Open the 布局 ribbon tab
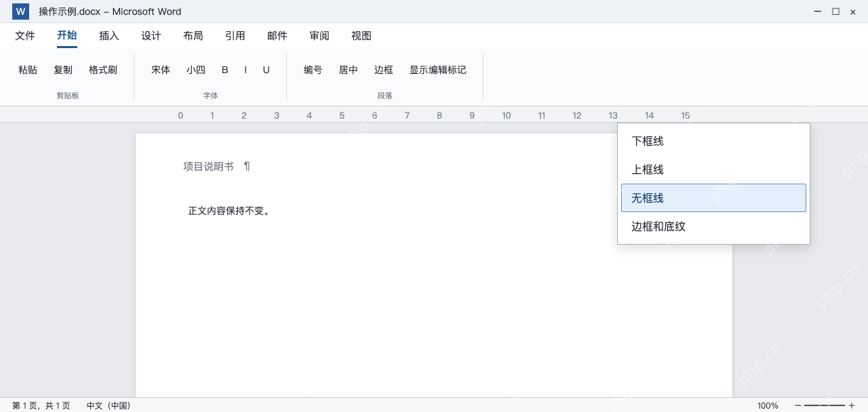This screenshot has width=868, height=412. pos(193,36)
